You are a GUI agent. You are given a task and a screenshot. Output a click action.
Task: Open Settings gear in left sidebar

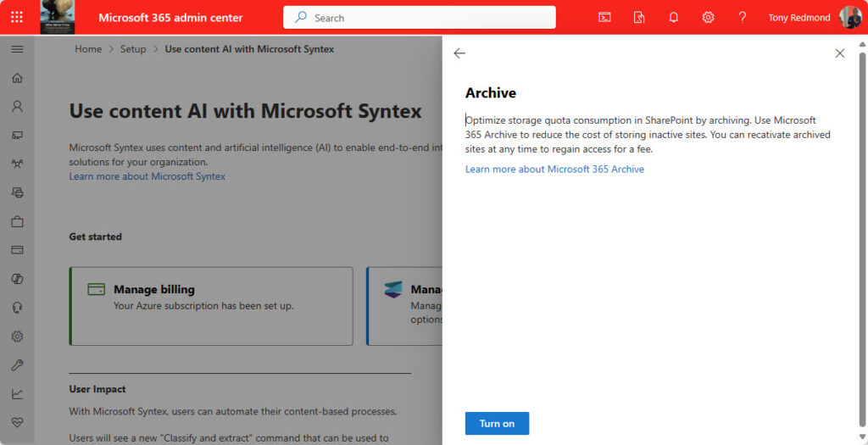[x=17, y=337]
